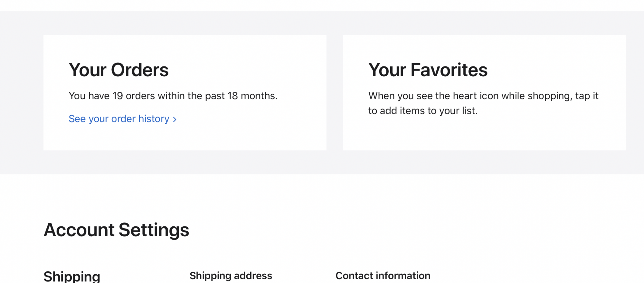Click the word "Settings" in Account Settings
The width and height of the screenshot is (644, 283).
tap(154, 230)
